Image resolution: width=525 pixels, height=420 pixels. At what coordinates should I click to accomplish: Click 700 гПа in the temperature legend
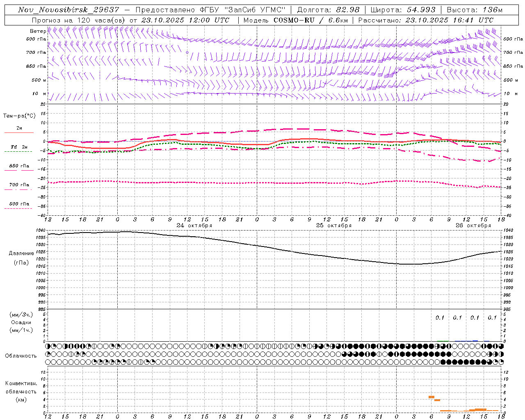tap(19, 185)
